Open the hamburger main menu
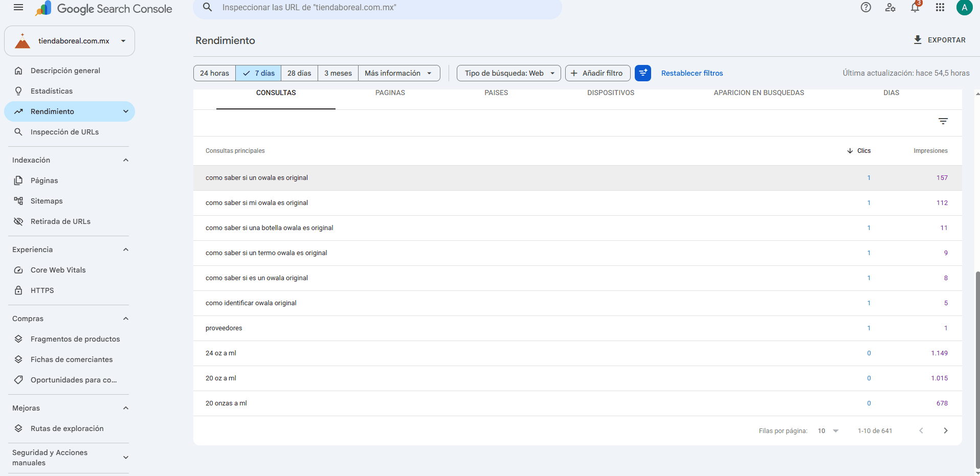Screen dimensions: 980x476 point(18,8)
